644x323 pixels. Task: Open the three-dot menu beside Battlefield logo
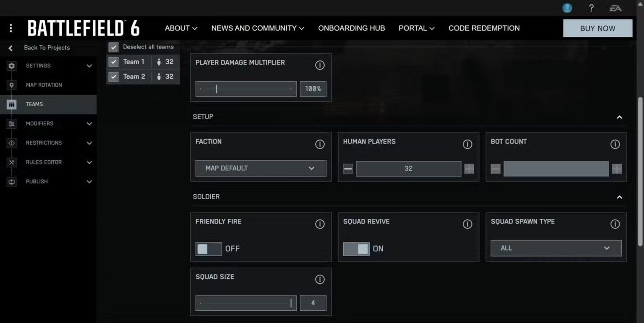click(x=11, y=28)
